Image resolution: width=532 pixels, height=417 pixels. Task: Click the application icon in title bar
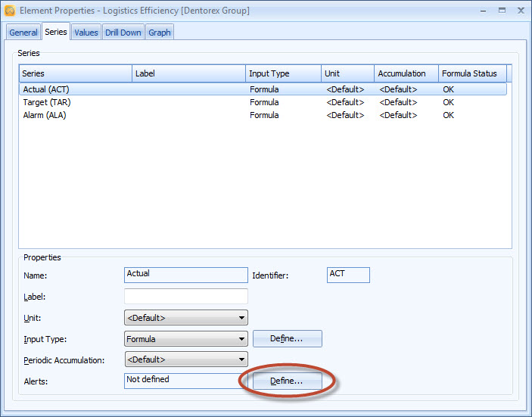pyautogui.click(x=9, y=11)
